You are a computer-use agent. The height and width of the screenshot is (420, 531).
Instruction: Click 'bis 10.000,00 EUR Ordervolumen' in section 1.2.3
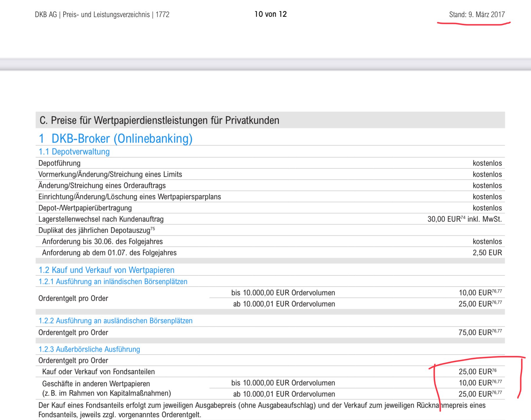pyautogui.click(x=283, y=383)
